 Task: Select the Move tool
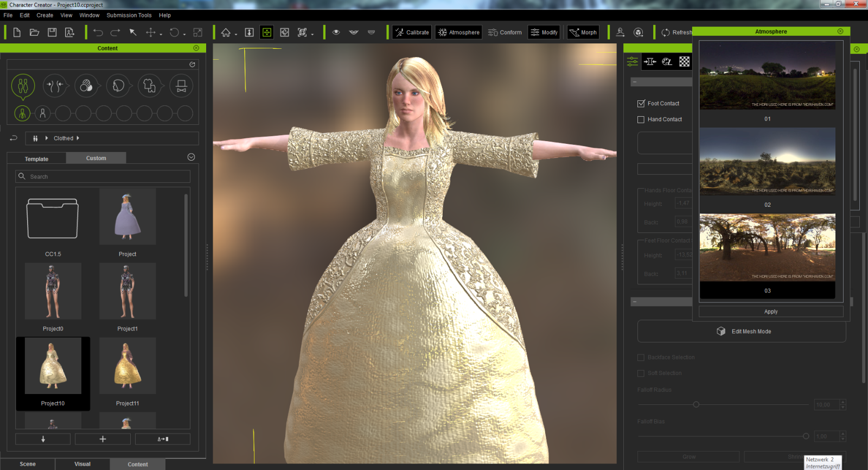(x=151, y=33)
